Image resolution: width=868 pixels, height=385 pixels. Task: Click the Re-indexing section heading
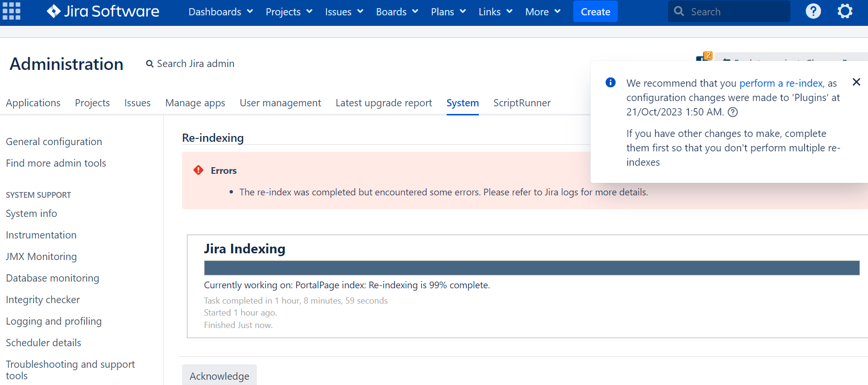tap(213, 138)
